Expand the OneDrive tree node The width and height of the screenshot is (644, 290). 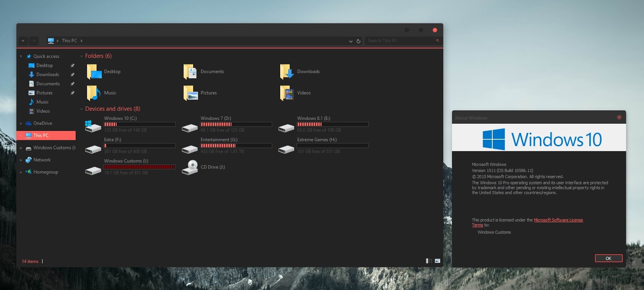click(x=21, y=123)
